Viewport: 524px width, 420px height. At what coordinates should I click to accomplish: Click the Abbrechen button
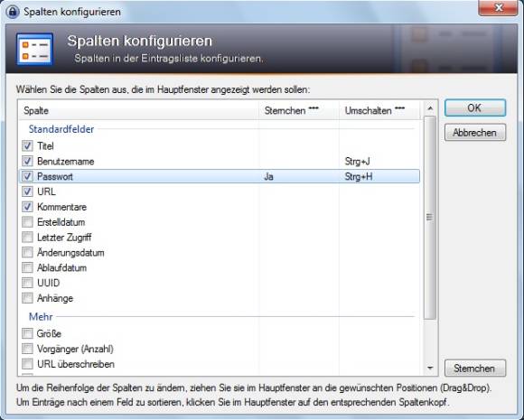tap(475, 133)
